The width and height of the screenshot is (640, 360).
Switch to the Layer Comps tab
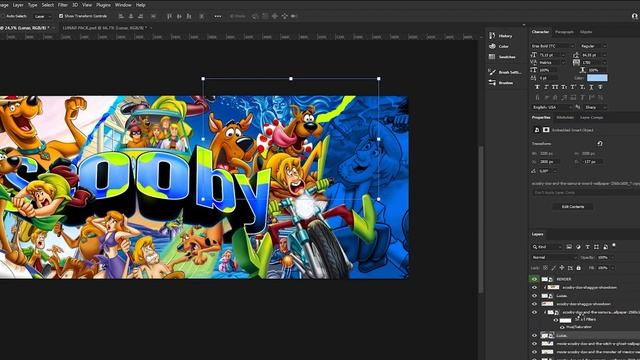coord(592,118)
